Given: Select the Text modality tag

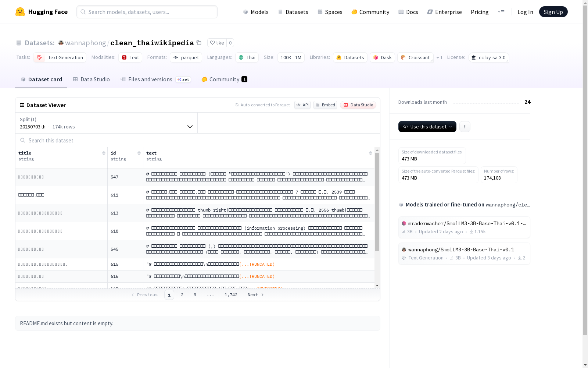Looking at the screenshot, I should (130, 57).
